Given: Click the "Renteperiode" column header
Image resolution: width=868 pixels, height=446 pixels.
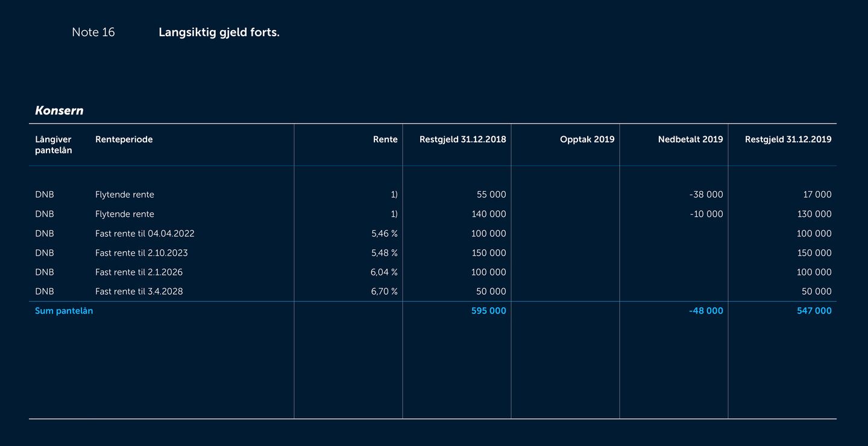Looking at the screenshot, I should pos(124,139).
